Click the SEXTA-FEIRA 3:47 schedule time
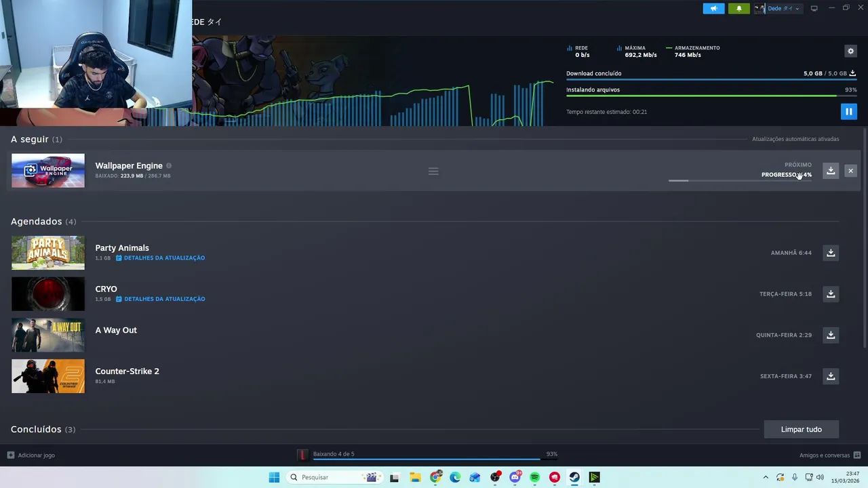The image size is (868, 488). click(x=786, y=376)
